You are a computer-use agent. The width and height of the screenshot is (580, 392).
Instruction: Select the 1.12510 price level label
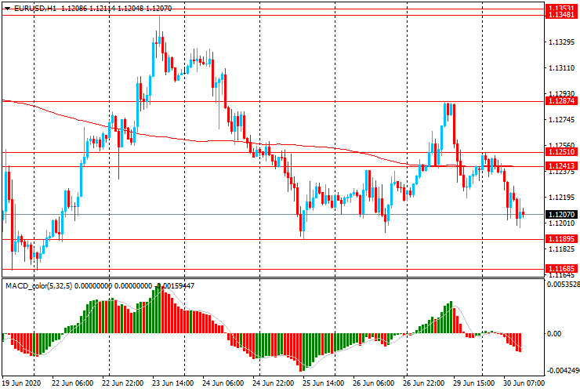[x=561, y=152]
